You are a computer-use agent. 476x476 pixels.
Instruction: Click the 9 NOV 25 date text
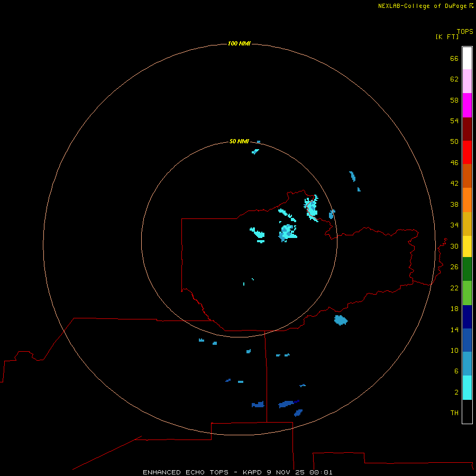tap(286, 472)
